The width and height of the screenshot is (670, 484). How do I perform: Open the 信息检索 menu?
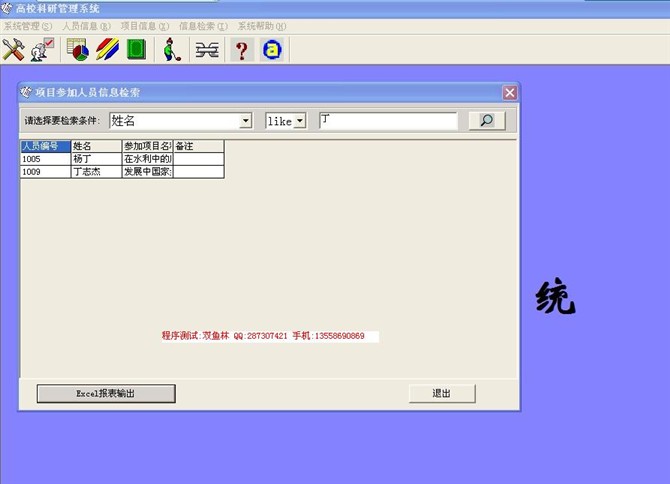tap(203, 26)
